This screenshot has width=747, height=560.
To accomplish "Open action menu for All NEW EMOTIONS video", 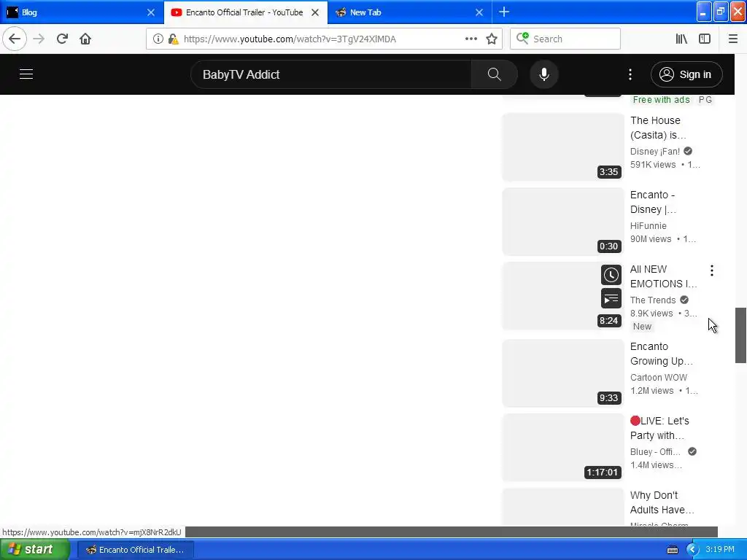I will pos(712,271).
